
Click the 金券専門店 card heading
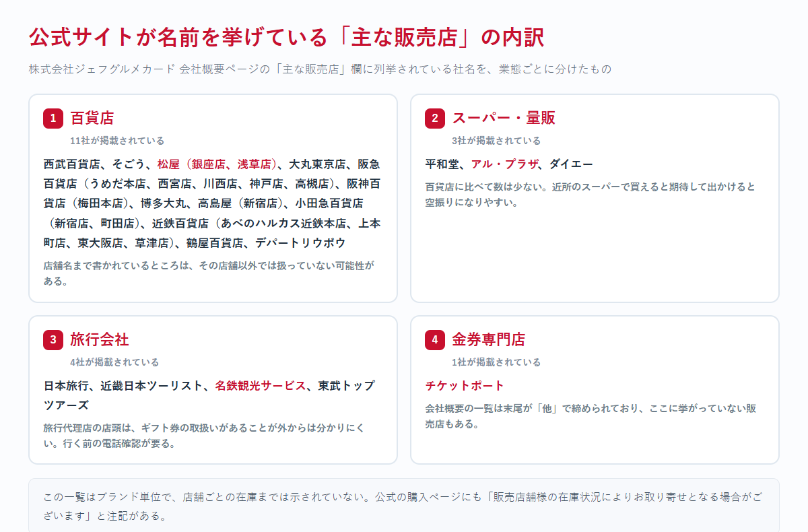coord(489,339)
